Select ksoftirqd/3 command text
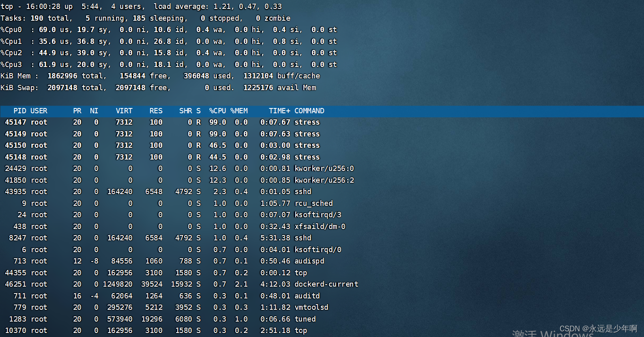This screenshot has height=337, width=644. [x=318, y=215]
